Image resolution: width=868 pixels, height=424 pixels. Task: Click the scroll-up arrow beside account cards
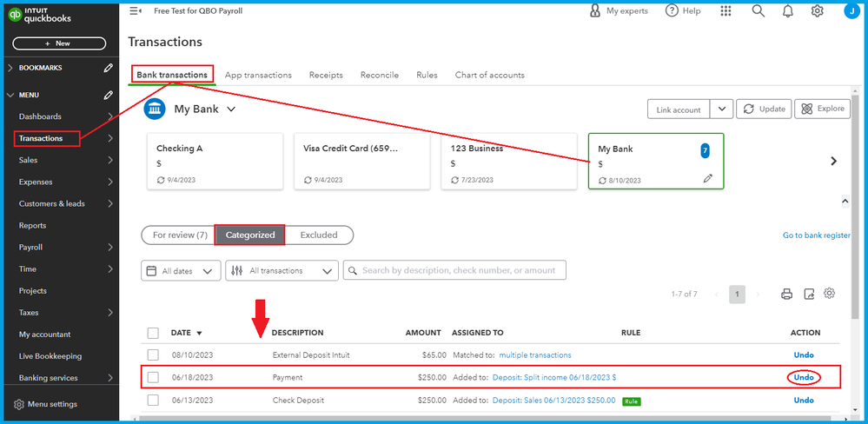coord(845,202)
